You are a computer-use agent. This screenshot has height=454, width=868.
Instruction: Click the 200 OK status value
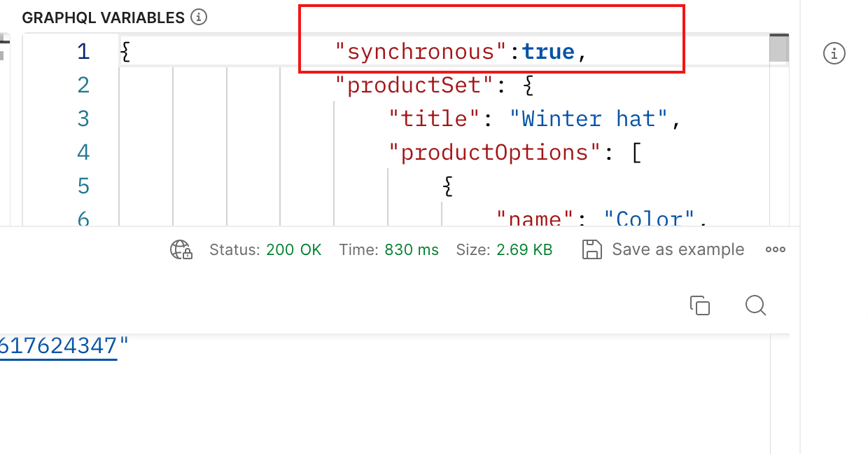point(293,249)
